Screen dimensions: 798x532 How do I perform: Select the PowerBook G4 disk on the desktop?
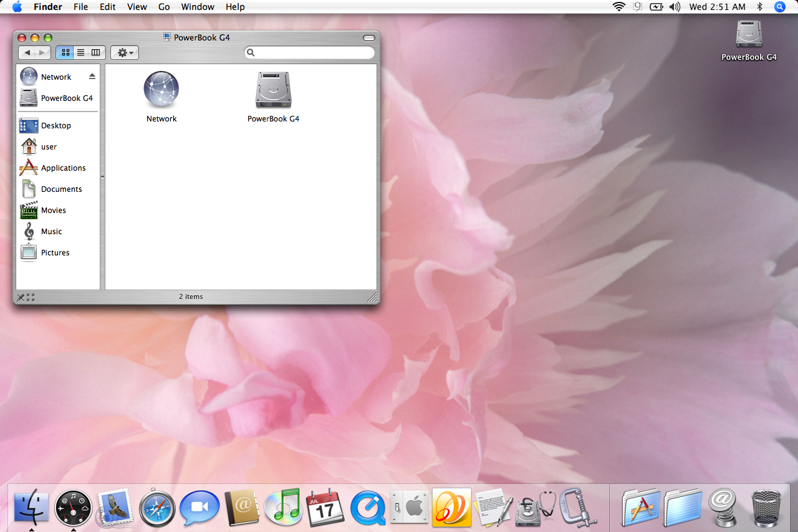(749, 34)
